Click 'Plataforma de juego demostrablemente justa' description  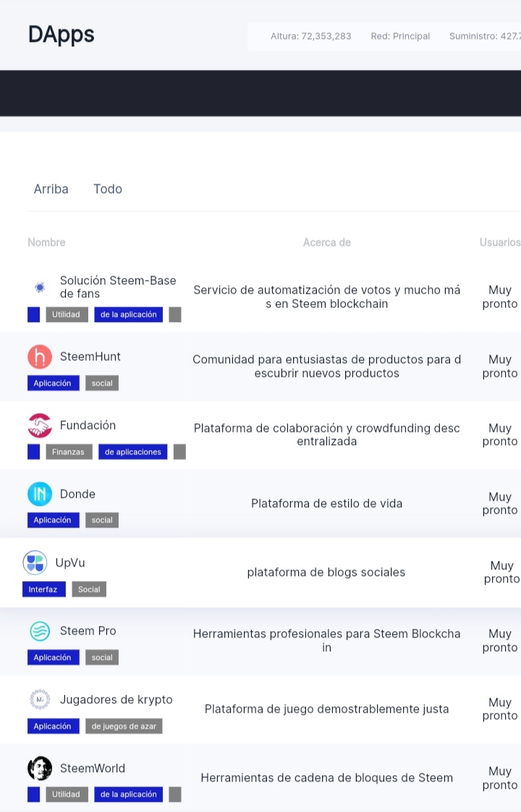[327, 709]
